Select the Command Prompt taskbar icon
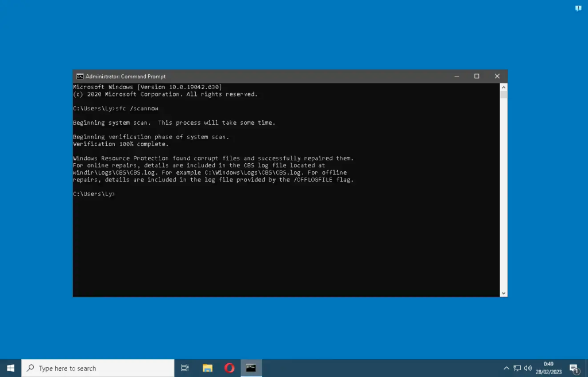This screenshot has height=377, width=588. (251, 368)
